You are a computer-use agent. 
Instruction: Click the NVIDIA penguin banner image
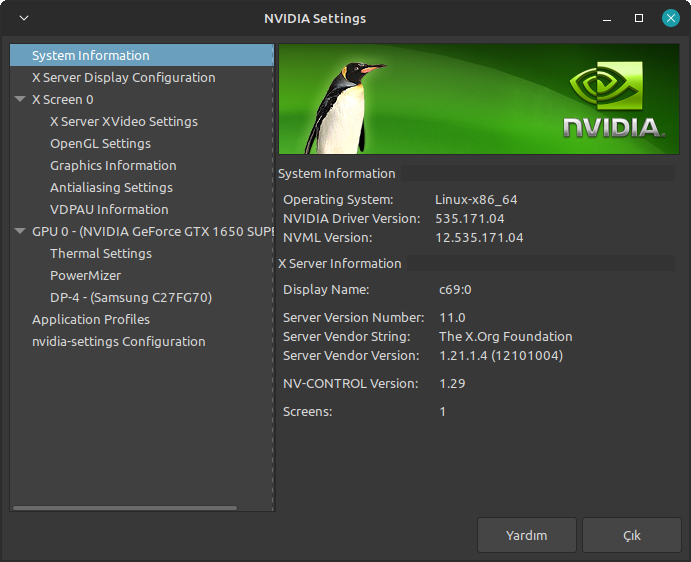point(479,99)
